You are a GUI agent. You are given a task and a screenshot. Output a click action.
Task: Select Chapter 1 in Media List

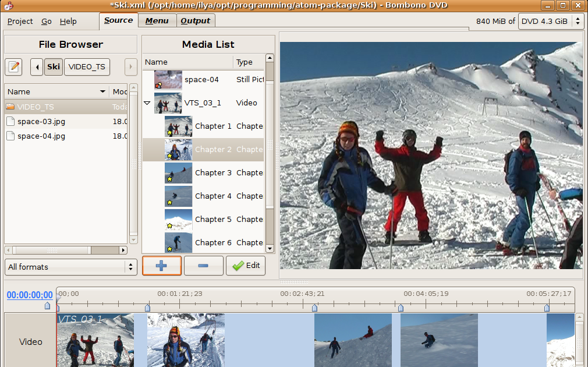coord(203,126)
